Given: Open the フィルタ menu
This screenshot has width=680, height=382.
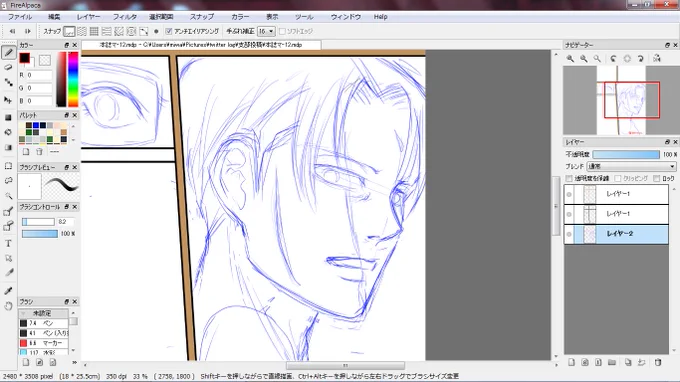Looking at the screenshot, I should [x=125, y=16].
